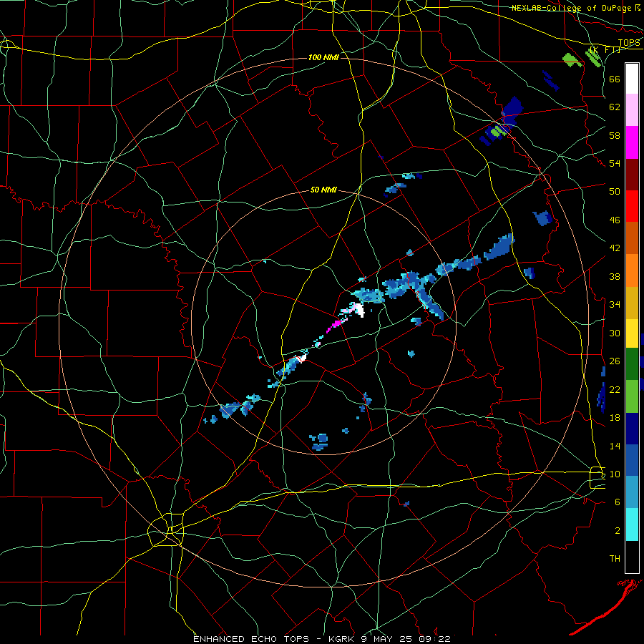Click the gold 38 kft legend swatch
Viewport: 644px width, 644px height.
point(632,303)
